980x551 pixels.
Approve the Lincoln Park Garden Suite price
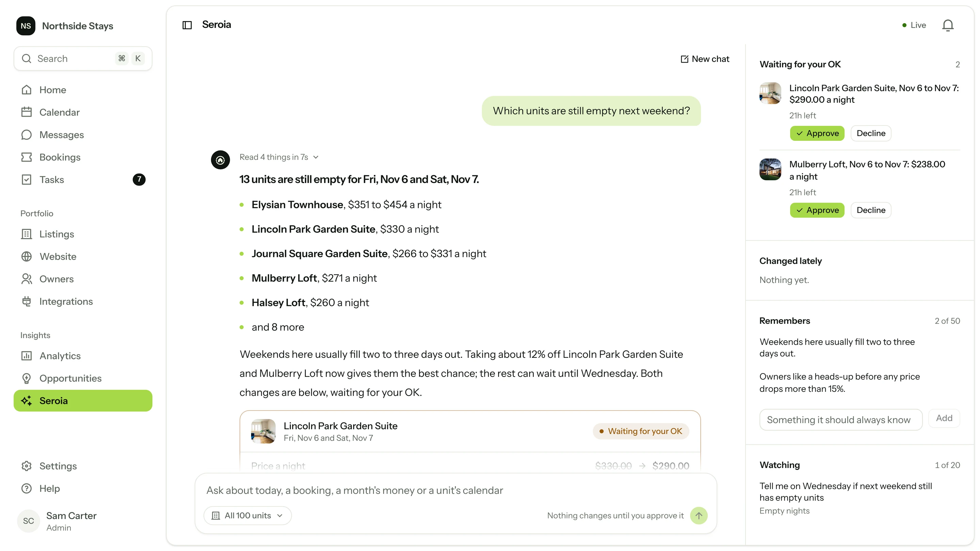[817, 133]
